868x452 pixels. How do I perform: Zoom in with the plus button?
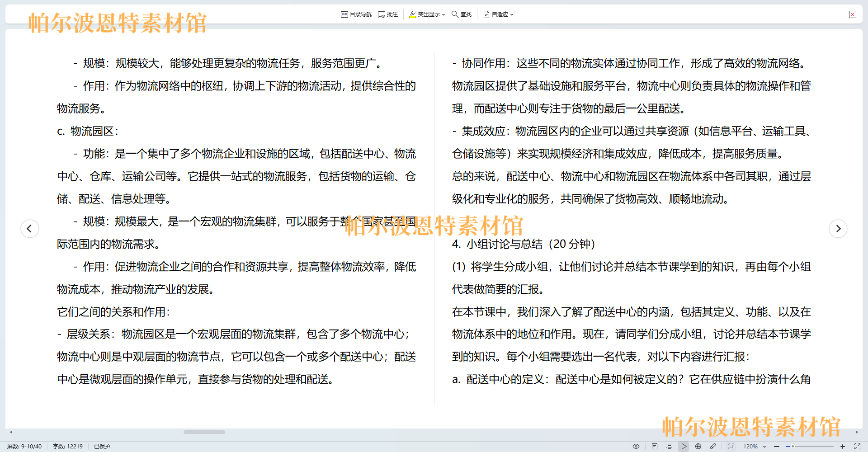(x=843, y=446)
